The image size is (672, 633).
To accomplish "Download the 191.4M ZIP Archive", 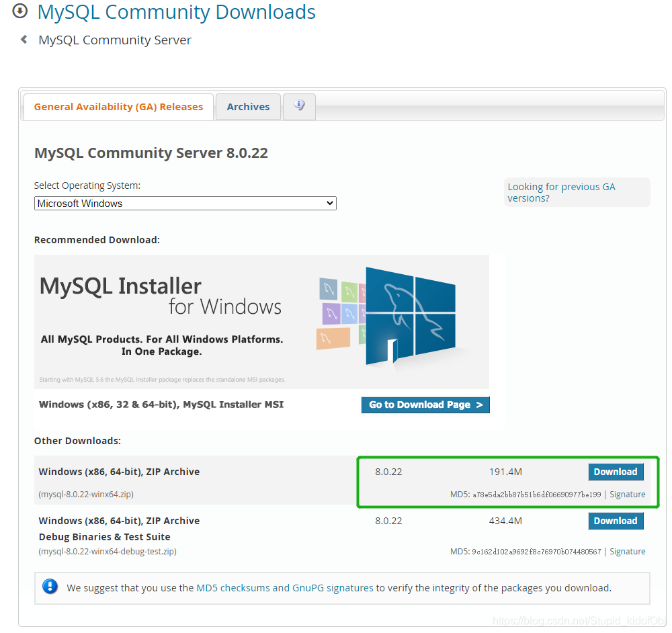I will (x=616, y=472).
